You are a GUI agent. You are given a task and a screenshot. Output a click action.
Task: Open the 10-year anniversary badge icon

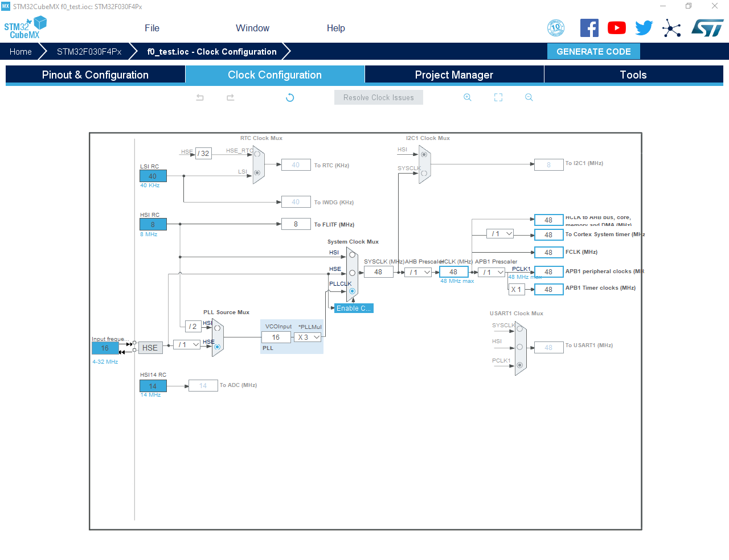556,28
